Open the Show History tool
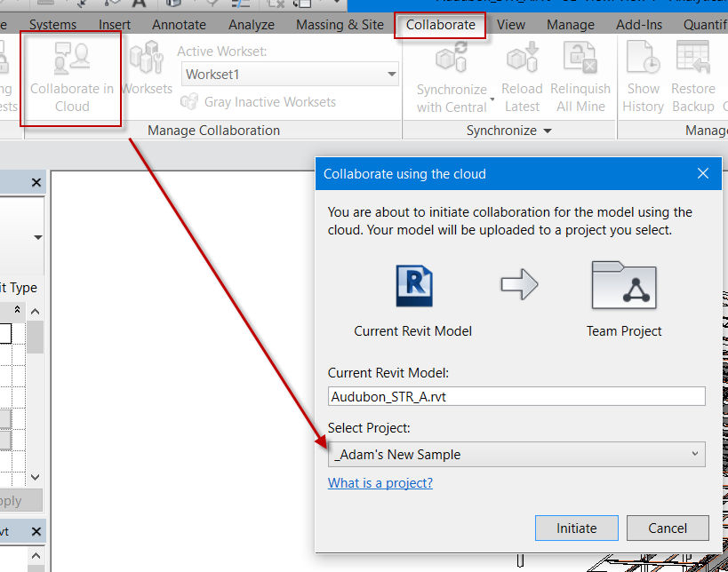This screenshot has height=572, width=728. click(643, 77)
